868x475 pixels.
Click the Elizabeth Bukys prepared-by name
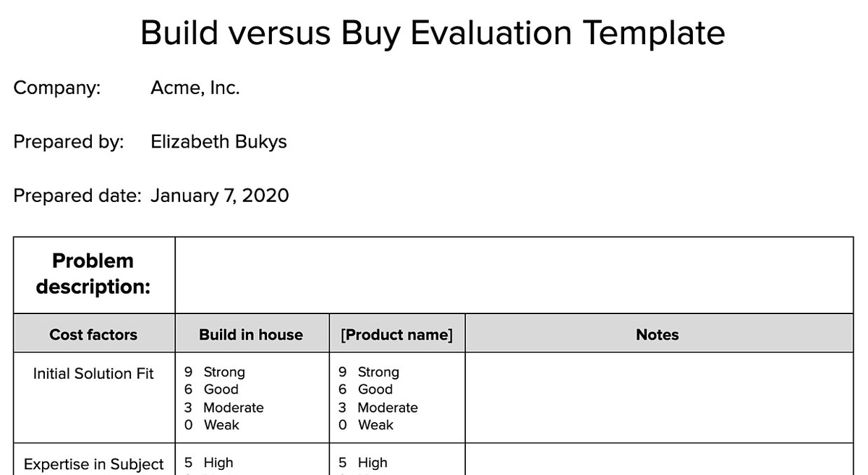tap(218, 141)
